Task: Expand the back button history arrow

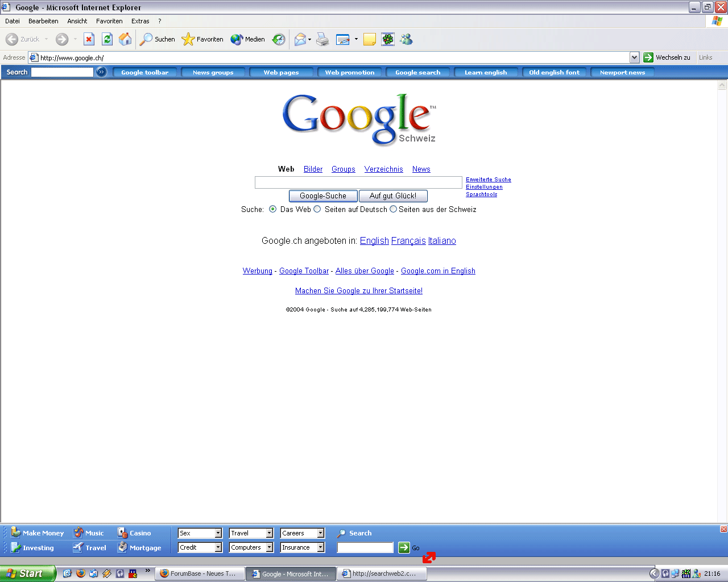Action: (x=47, y=39)
